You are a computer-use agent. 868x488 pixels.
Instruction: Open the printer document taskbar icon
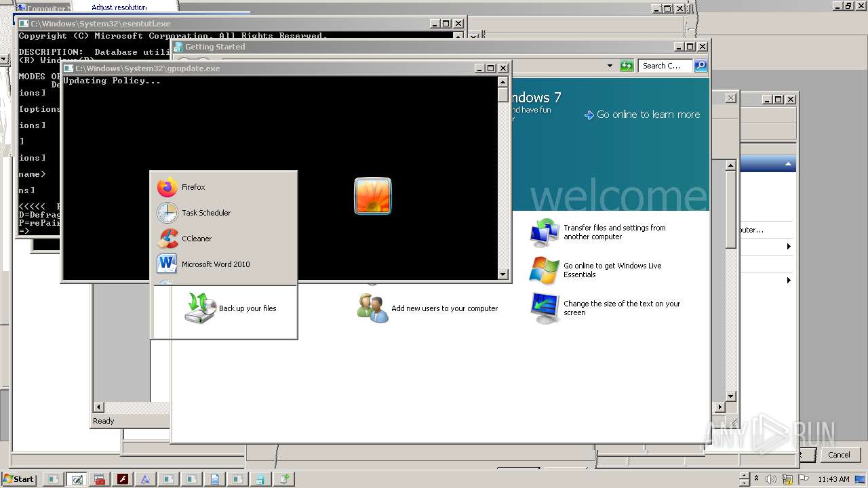pos(260,479)
